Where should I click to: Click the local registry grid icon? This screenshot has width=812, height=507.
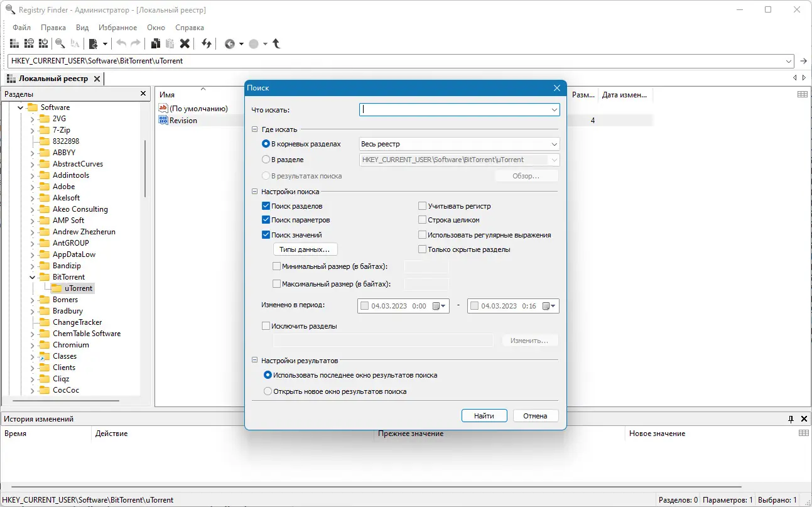14,43
